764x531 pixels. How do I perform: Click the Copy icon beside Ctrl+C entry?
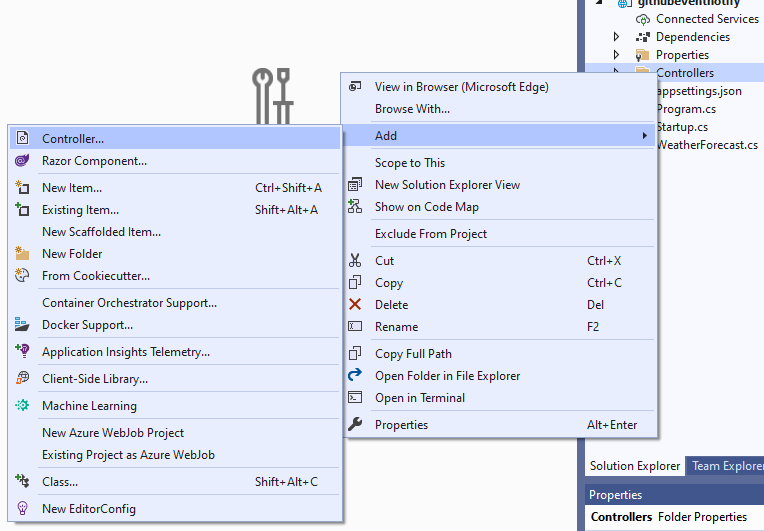coord(355,283)
